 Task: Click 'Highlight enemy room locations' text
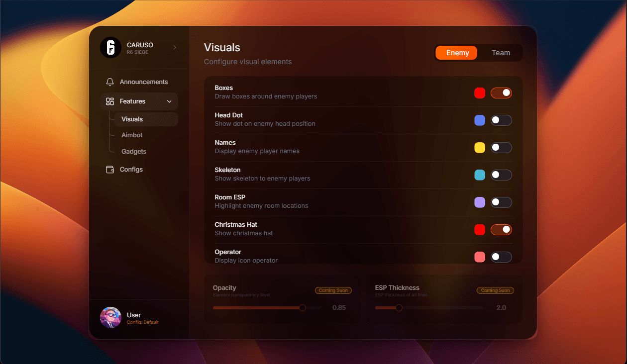261,206
